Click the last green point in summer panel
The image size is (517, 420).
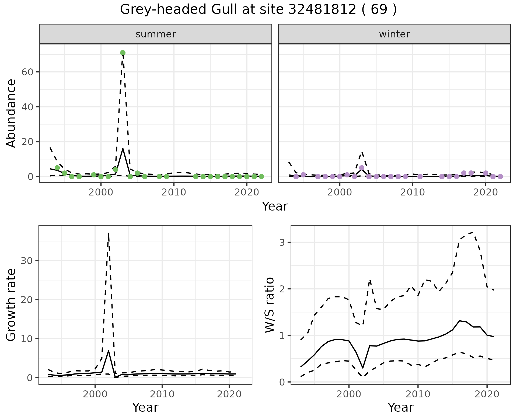[261, 177]
